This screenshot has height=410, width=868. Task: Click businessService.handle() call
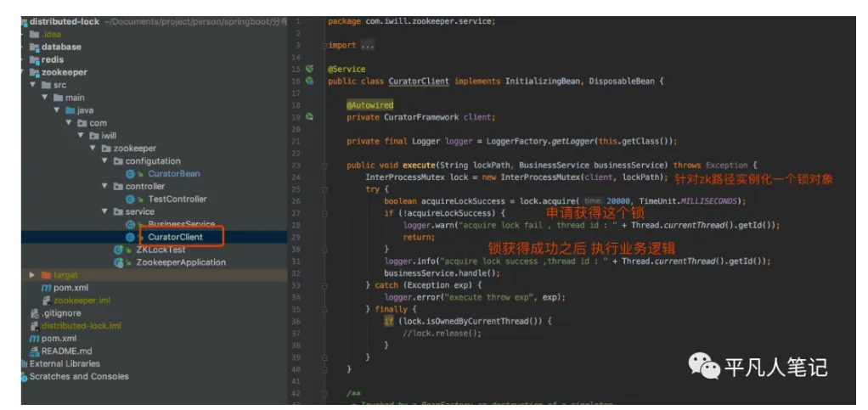442,273
